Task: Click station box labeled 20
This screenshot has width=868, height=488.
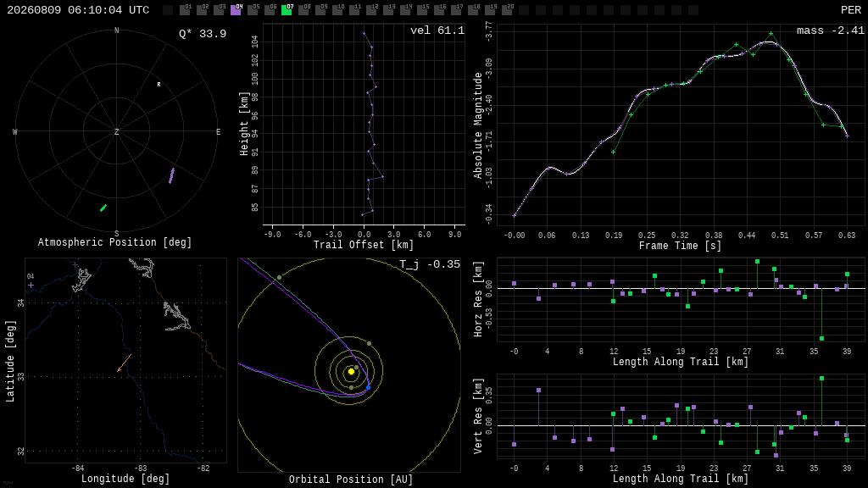Action: pos(507,10)
